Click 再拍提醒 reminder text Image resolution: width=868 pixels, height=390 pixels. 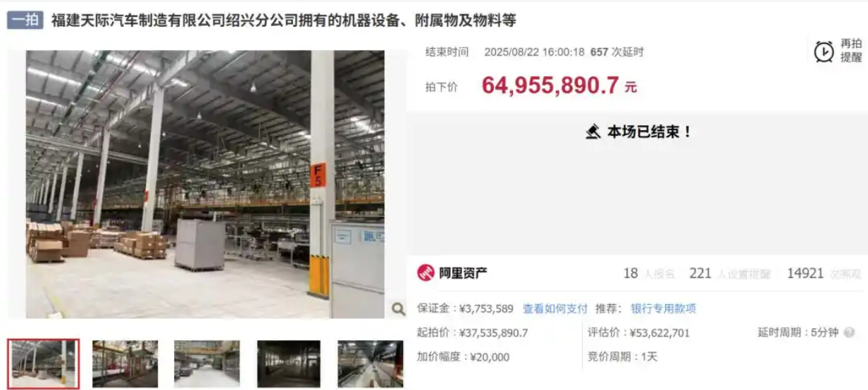point(851,51)
